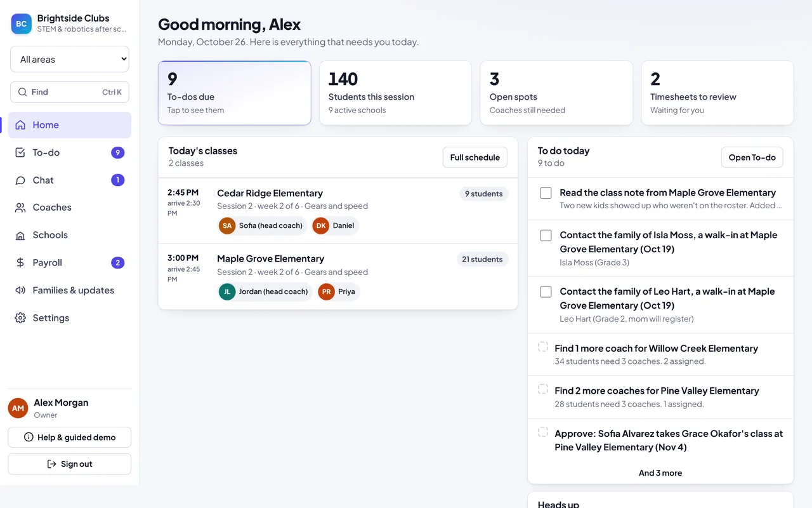Open the Open spots summary card

[556, 93]
